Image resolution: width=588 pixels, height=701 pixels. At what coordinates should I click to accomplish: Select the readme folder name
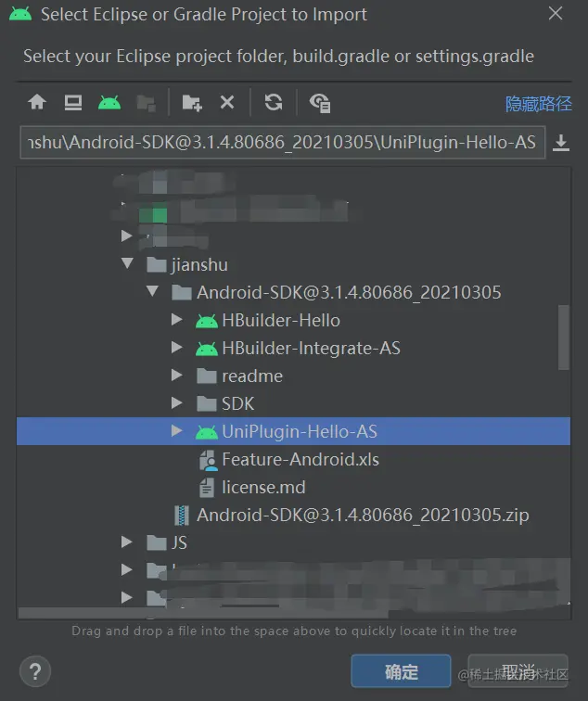[252, 376]
